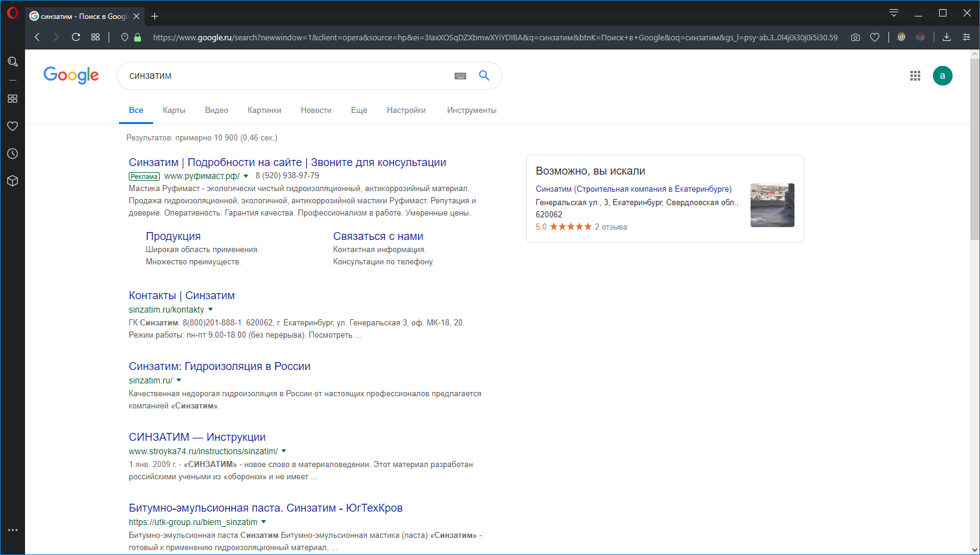This screenshot has width=980, height=555.
Task: Click the address bar URL
Action: click(495, 37)
